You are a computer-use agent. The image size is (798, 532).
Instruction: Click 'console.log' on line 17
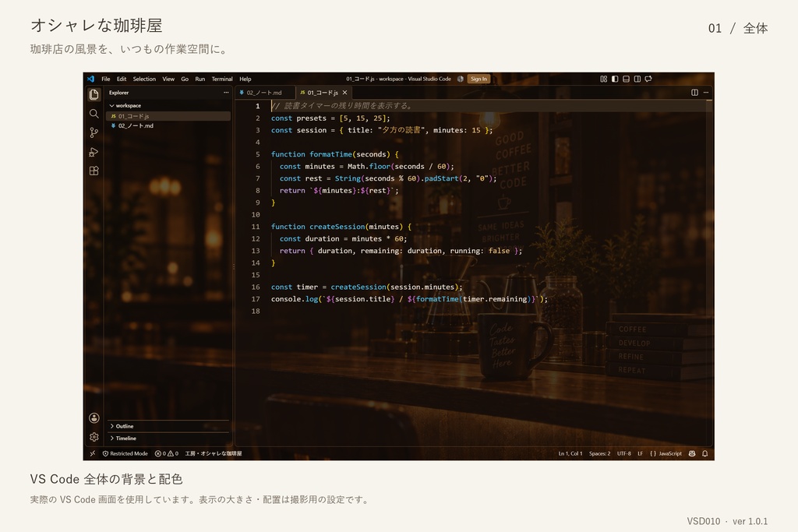click(x=295, y=299)
